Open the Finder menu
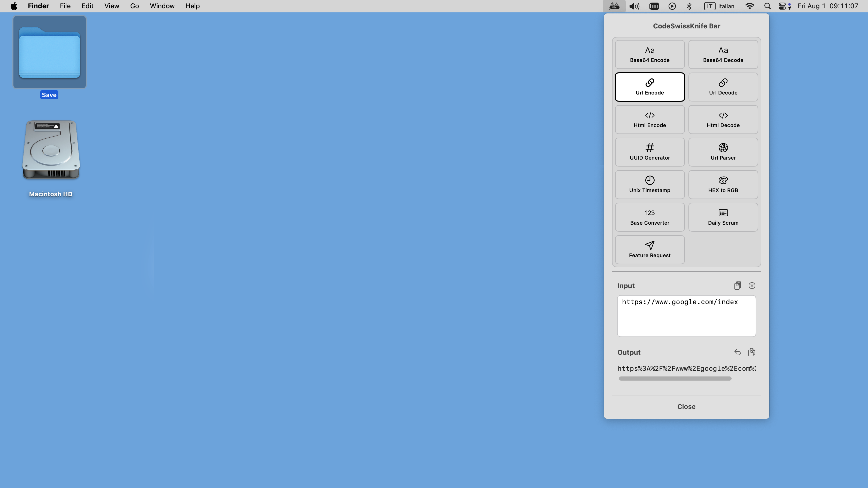 (x=38, y=6)
